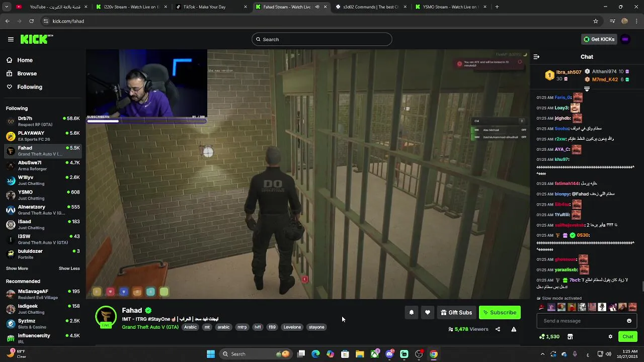Click the heart follow button
The height and width of the screenshot is (362, 644).
coord(428,312)
